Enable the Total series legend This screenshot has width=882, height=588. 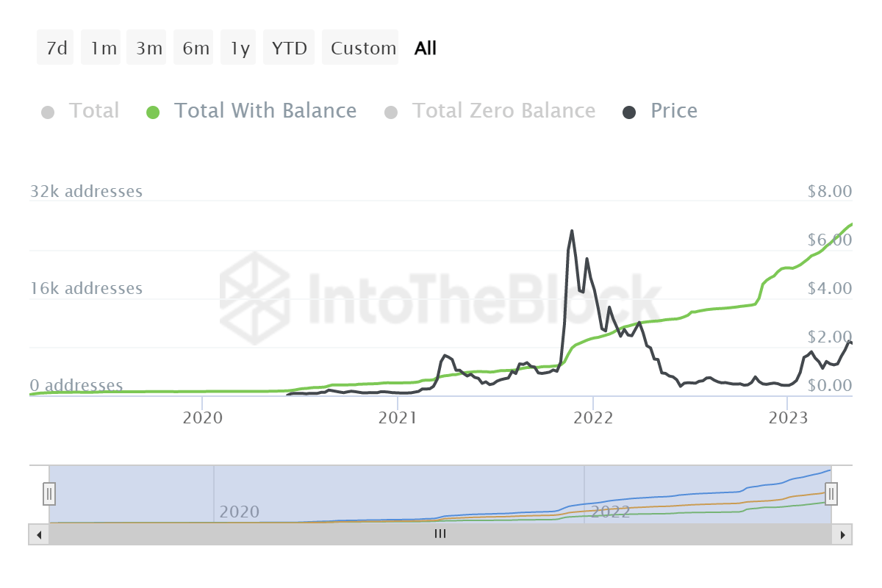93,111
